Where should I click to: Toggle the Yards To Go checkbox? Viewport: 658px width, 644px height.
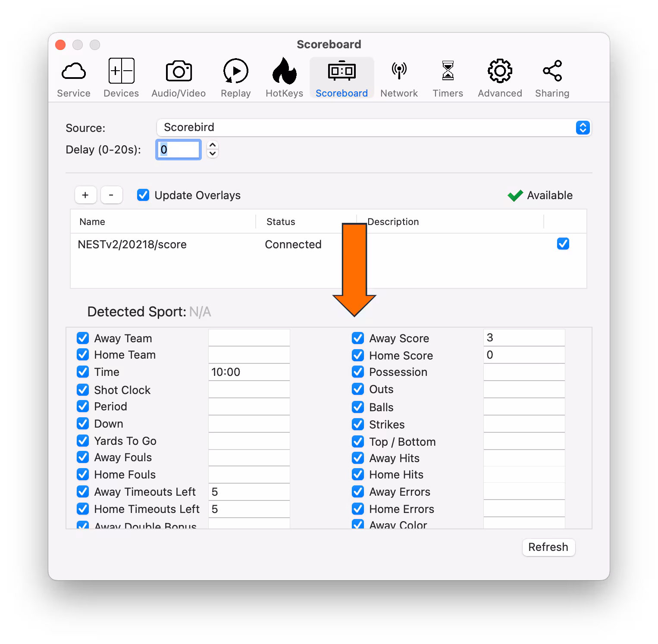(83, 441)
